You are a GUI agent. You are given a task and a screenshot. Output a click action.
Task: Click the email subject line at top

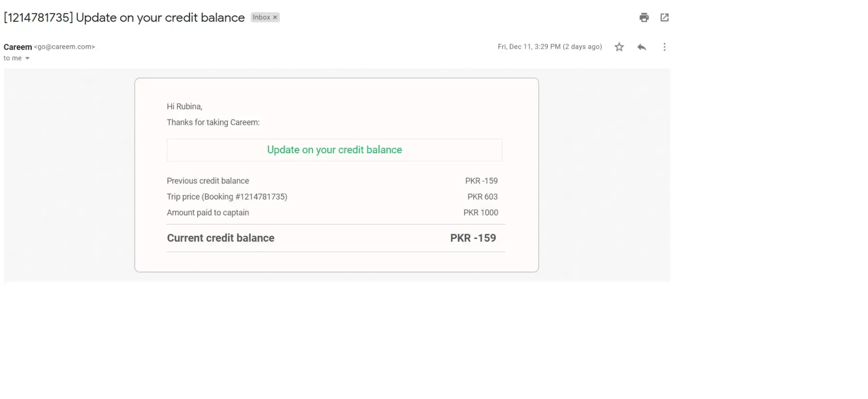point(124,18)
